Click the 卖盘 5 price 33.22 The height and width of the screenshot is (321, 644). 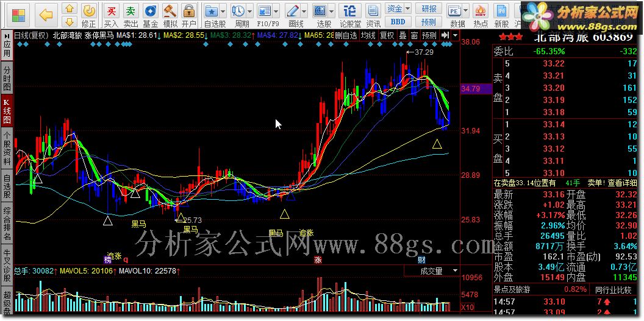pyautogui.click(x=554, y=63)
